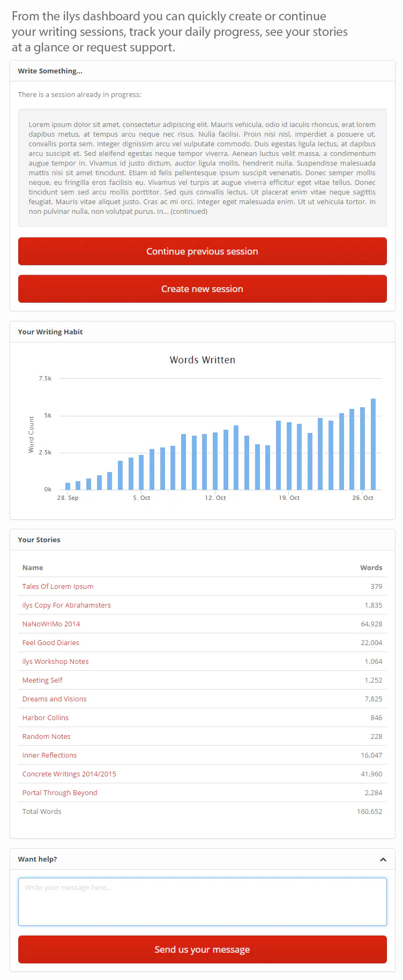Open the Random Notes story
The height and width of the screenshot is (980, 403).
(46, 736)
